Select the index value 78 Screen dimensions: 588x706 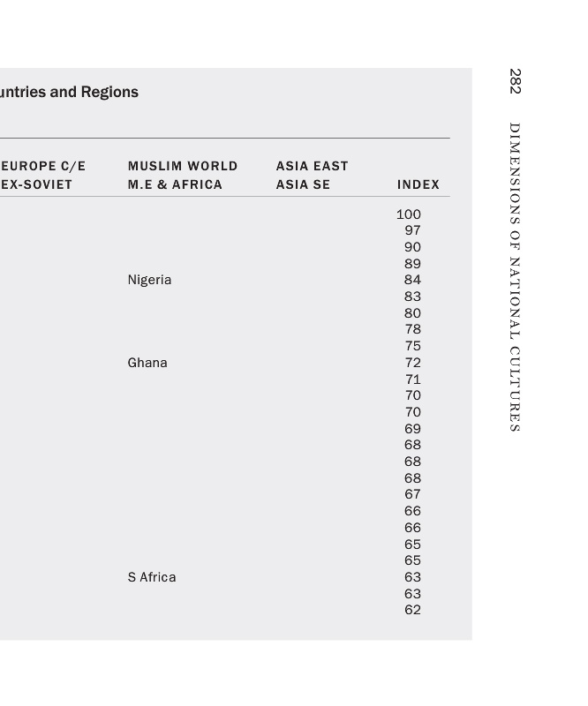tap(412, 329)
